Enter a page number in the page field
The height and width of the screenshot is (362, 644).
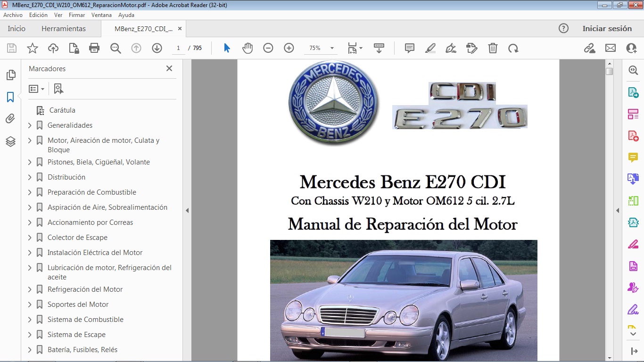[177, 48]
